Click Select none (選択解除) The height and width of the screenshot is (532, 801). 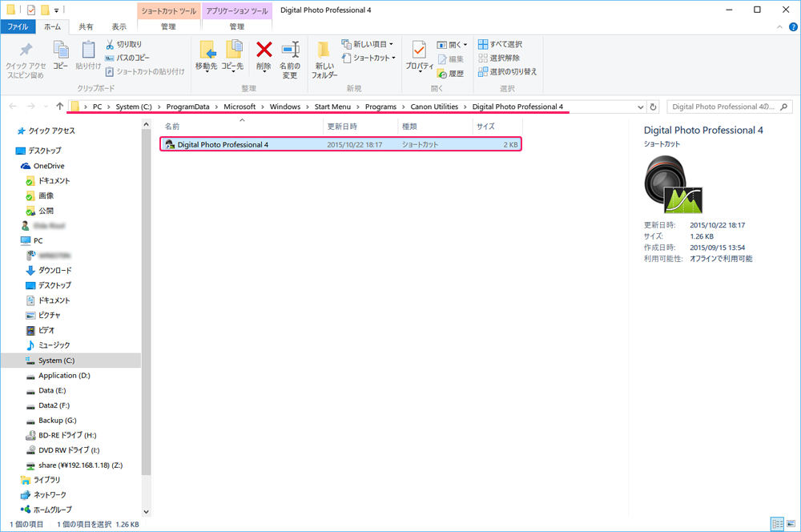click(499, 58)
